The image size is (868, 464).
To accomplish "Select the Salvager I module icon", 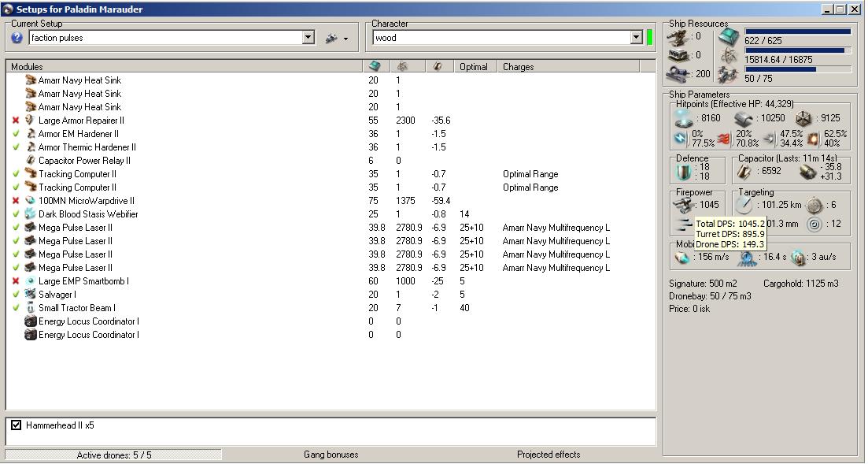I will tap(31, 295).
